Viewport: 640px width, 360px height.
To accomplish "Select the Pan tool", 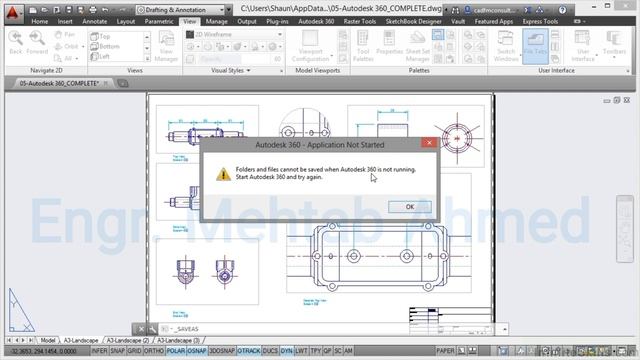I will (66, 35).
